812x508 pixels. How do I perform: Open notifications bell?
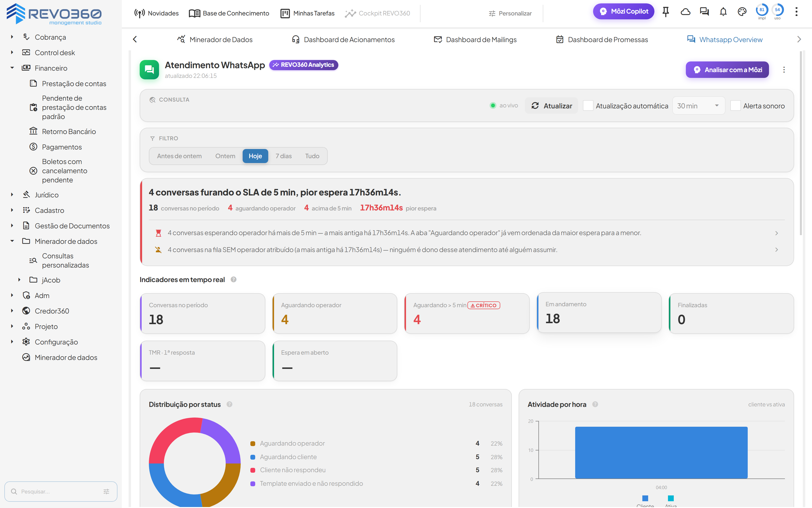[723, 12]
